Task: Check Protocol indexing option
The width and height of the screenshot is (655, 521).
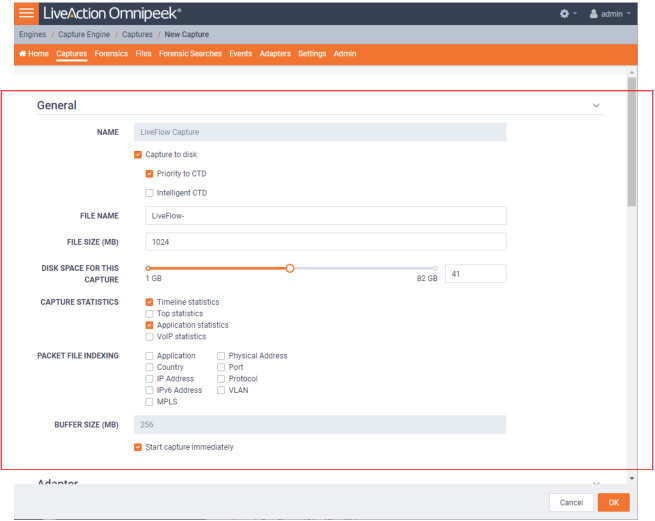Action: tap(221, 379)
